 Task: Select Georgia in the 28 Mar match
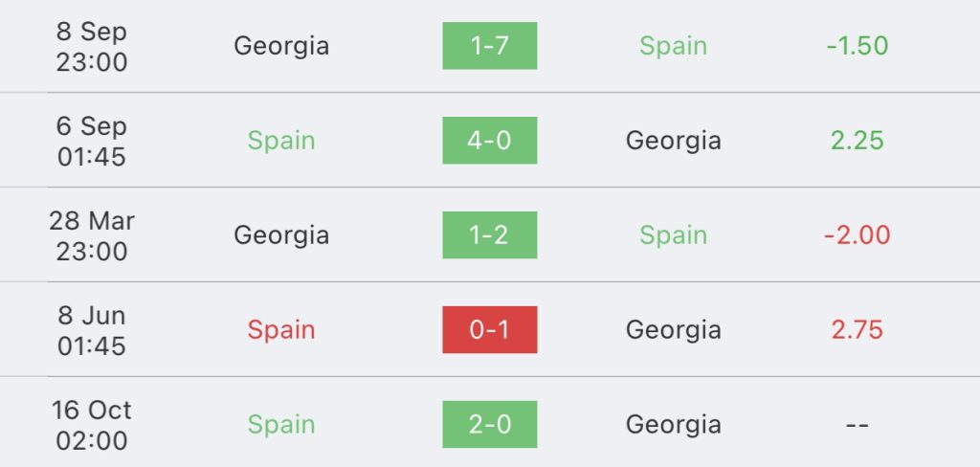281,235
